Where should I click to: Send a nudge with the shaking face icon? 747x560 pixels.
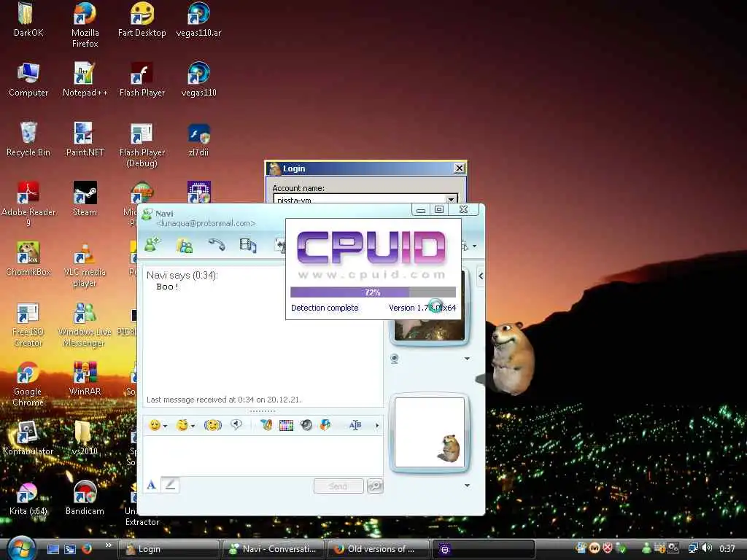212,425
